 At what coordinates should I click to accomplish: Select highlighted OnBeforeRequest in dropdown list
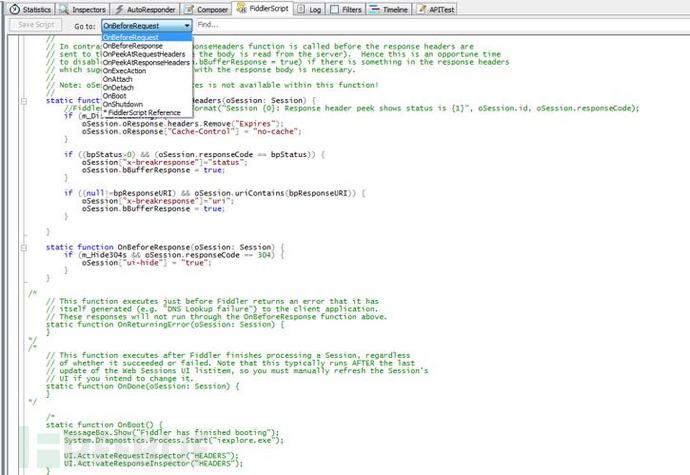pos(147,37)
